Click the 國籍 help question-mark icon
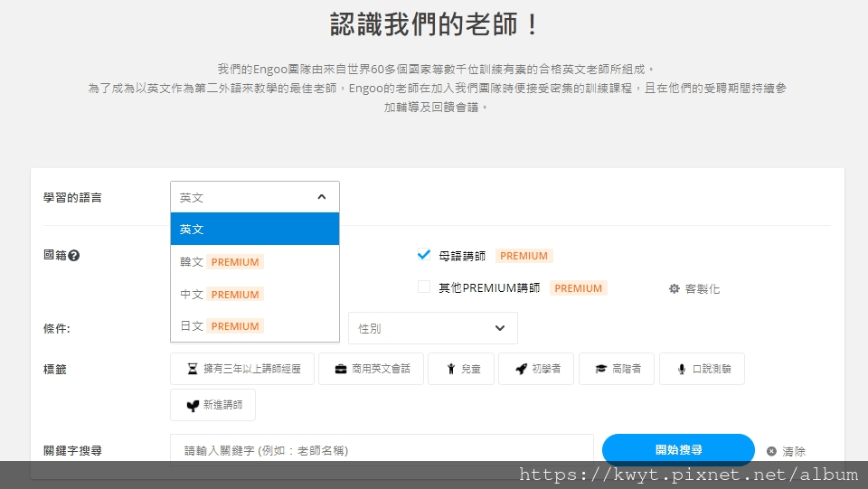The image size is (868, 489). click(x=73, y=256)
